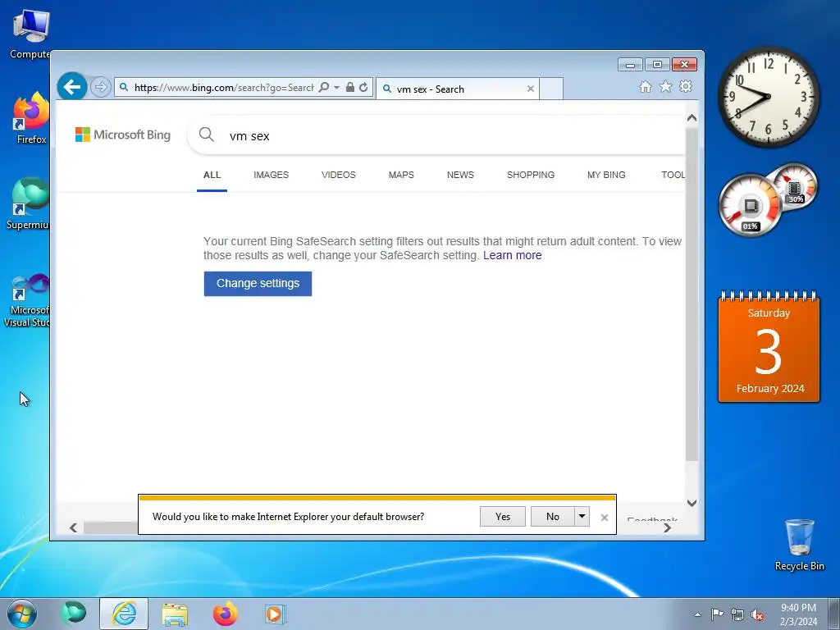
Task: Click the muted volume tray icon
Action: (757, 614)
